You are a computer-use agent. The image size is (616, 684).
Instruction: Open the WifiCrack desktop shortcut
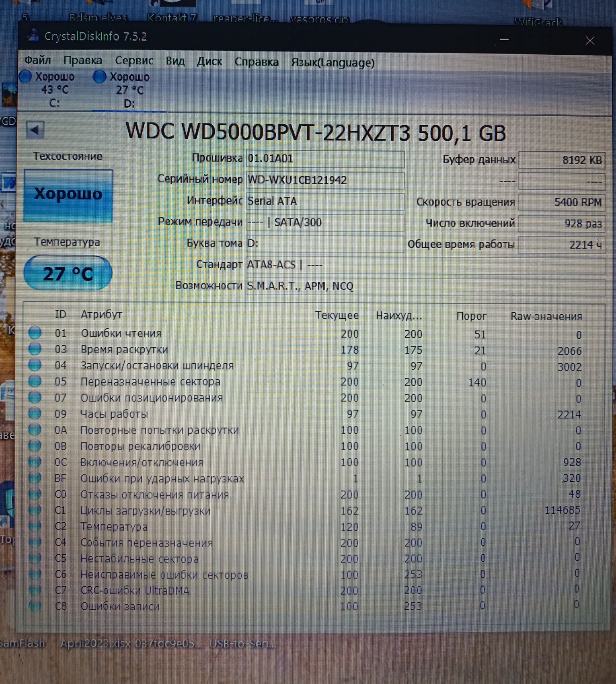coord(538,14)
